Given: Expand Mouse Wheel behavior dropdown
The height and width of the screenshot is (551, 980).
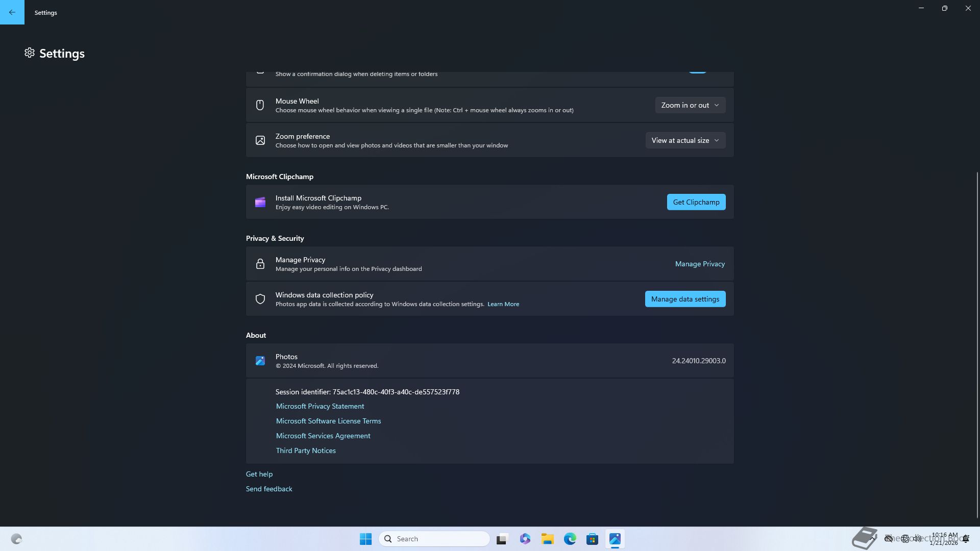Looking at the screenshot, I should (690, 105).
